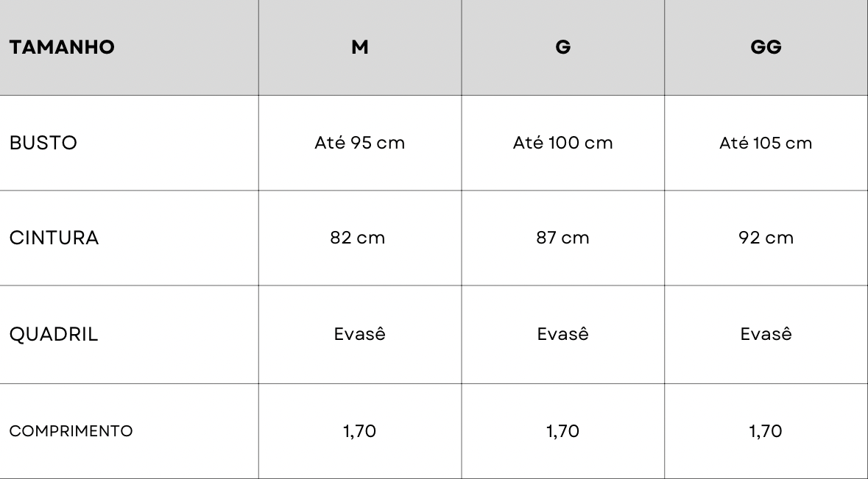Click Evasê under the G column
The width and height of the screenshot is (868, 479).
click(x=563, y=334)
